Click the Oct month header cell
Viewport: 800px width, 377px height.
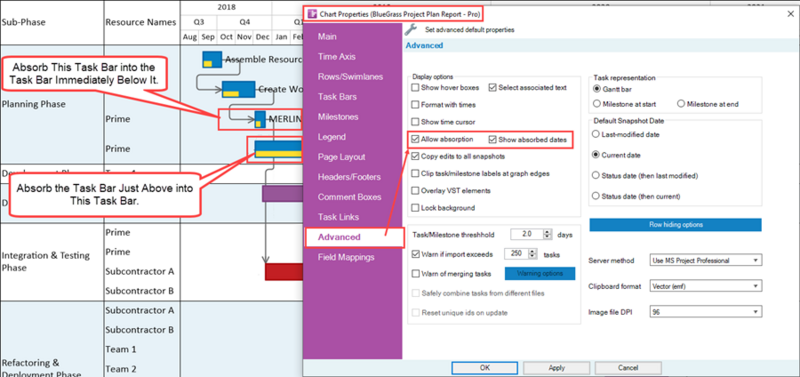point(226,37)
